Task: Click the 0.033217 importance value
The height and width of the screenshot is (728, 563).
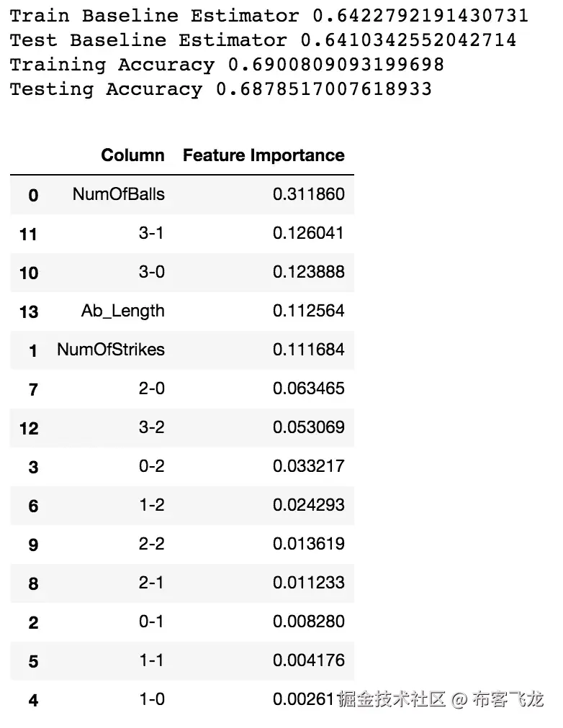Action: click(x=308, y=466)
